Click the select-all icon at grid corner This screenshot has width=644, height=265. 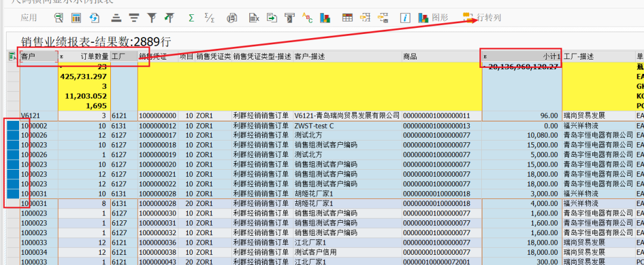13,57
